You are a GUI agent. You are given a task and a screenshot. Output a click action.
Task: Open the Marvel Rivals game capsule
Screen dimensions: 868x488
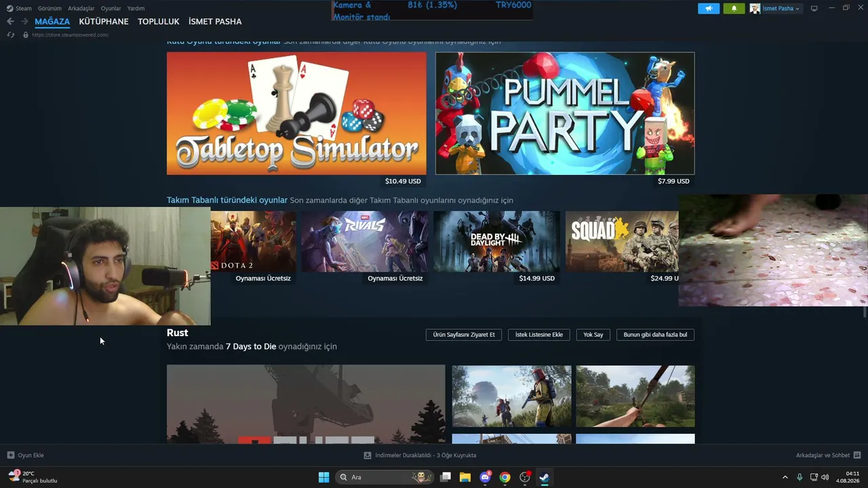(365, 241)
